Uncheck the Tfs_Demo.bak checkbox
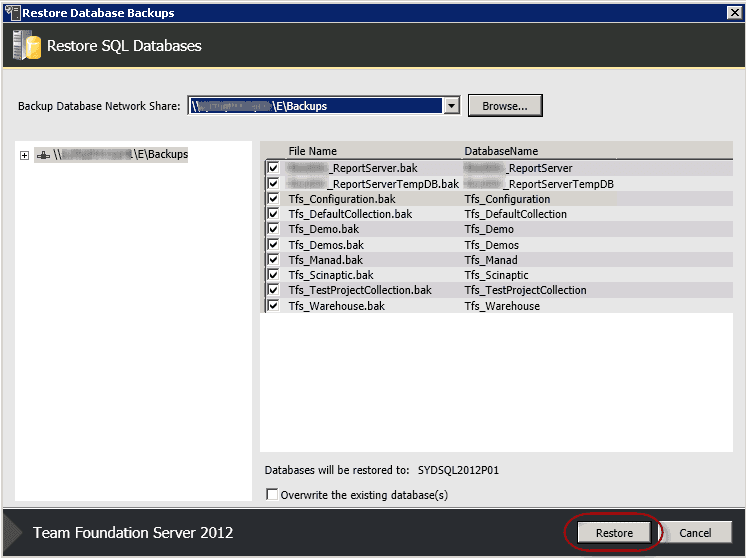 tap(273, 229)
